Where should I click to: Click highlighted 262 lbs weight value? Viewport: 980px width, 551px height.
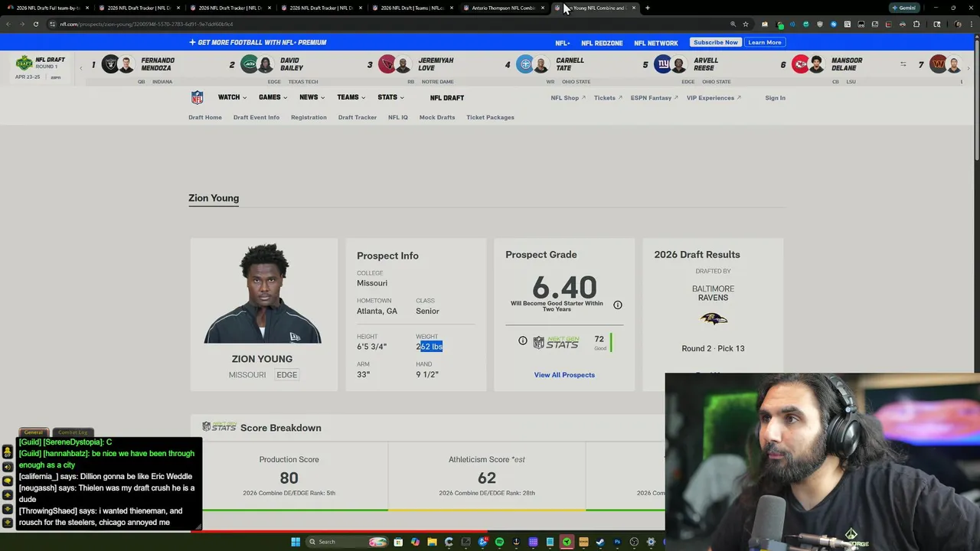pyautogui.click(x=430, y=347)
